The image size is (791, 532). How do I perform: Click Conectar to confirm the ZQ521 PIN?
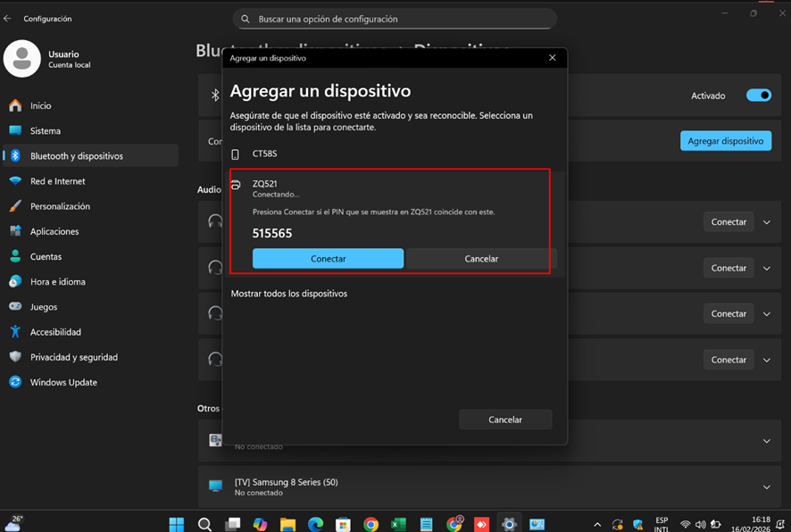(328, 259)
